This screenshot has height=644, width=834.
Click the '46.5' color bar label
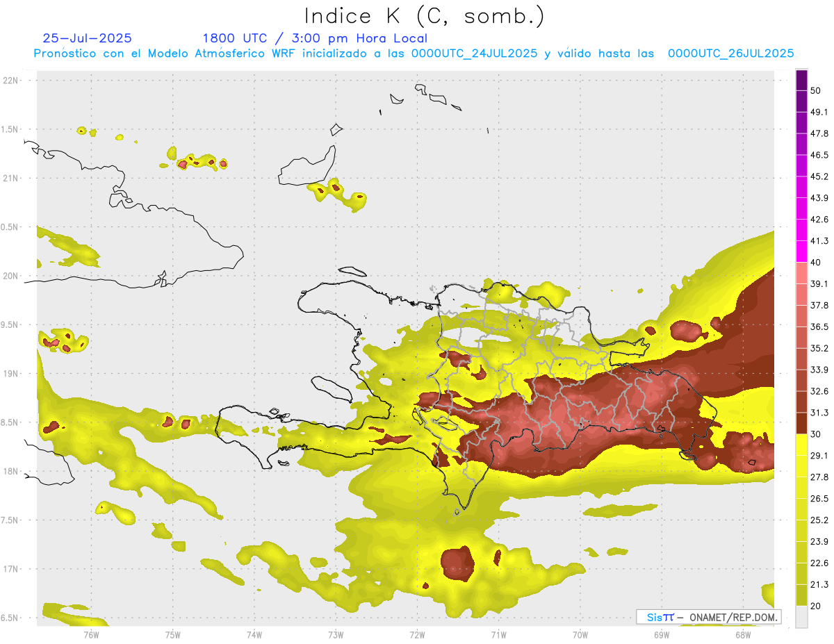click(819, 156)
